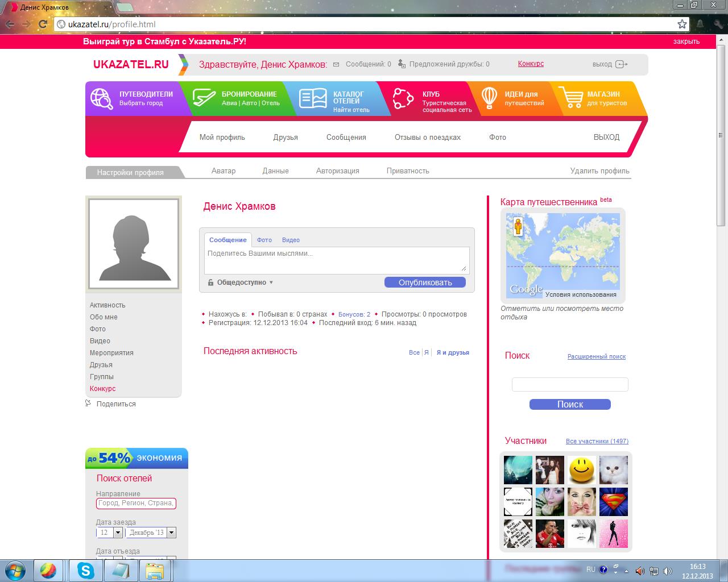
Task: Open the Друзья menu item
Action: click(x=286, y=137)
